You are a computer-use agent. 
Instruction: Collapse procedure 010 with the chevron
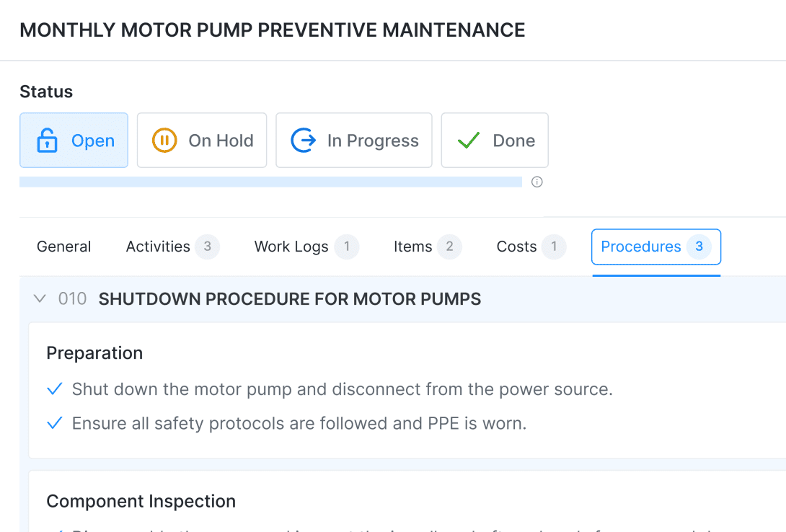point(40,299)
